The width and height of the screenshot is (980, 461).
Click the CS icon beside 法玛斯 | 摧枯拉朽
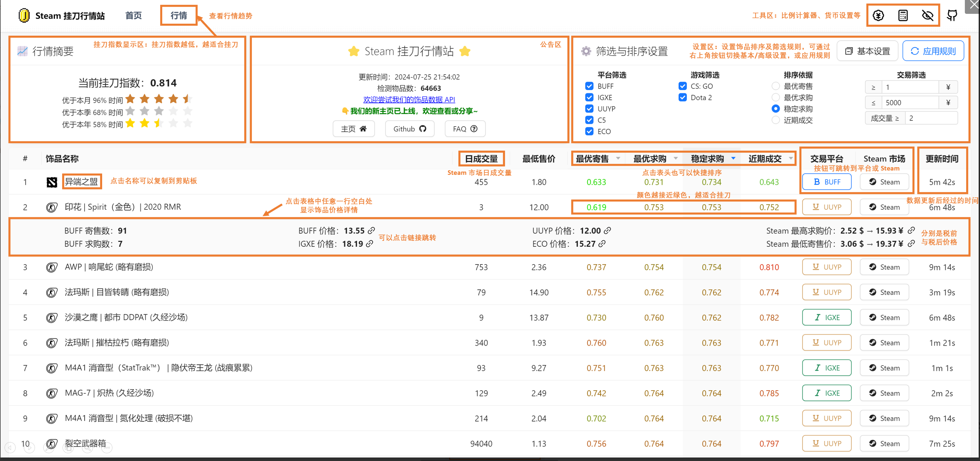click(52, 343)
